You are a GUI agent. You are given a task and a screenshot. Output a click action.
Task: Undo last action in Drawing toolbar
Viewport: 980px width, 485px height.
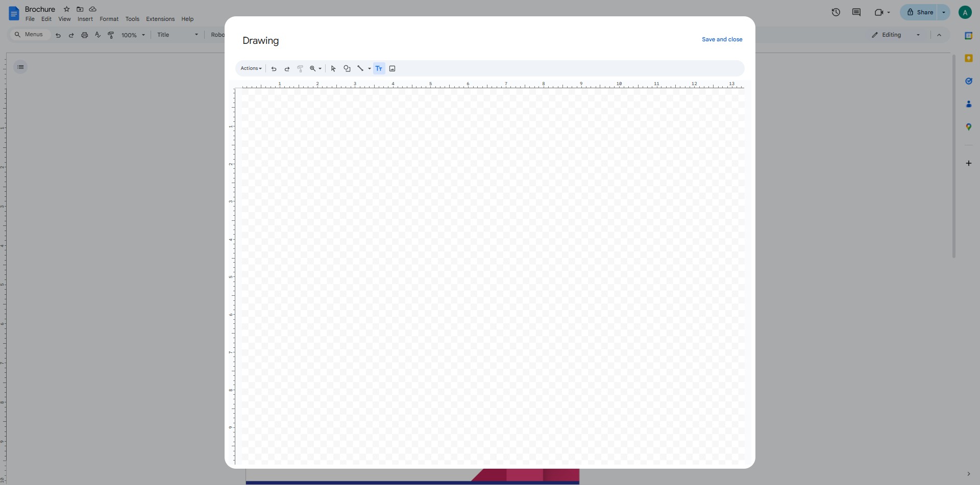tap(274, 68)
